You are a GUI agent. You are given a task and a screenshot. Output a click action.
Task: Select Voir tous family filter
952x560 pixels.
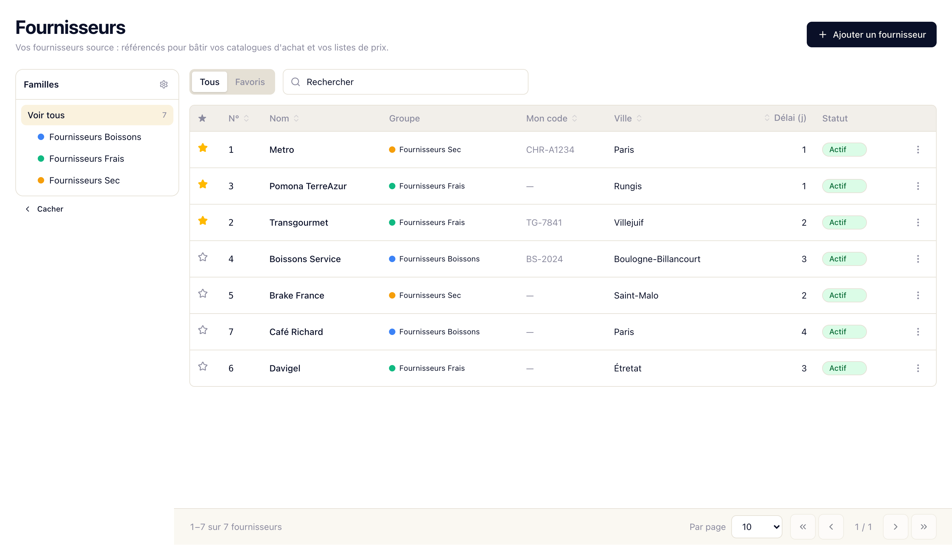(x=97, y=115)
